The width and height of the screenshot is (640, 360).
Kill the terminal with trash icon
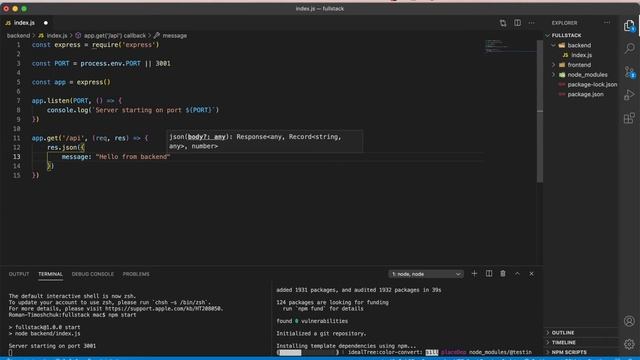(x=503, y=274)
